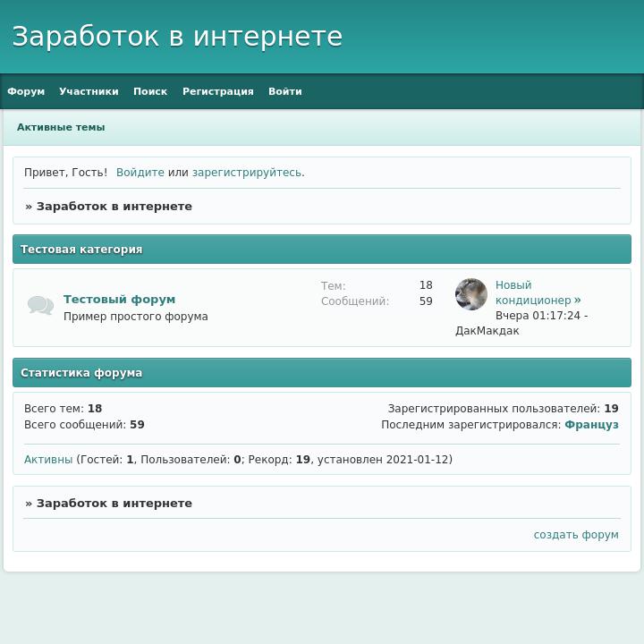Image resolution: width=644 pixels, height=644 pixels.
Task: Click the Вчера 01:17:24 timestamp
Action: (x=538, y=316)
